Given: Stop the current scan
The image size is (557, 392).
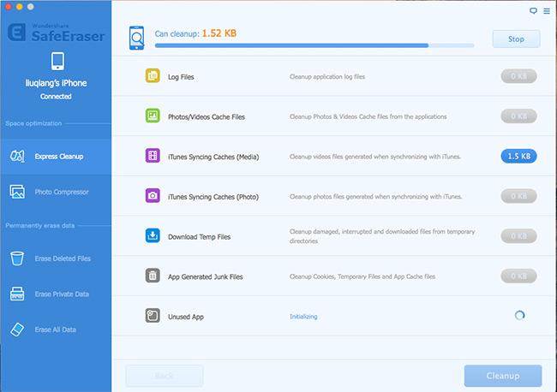Looking at the screenshot, I should coord(516,39).
